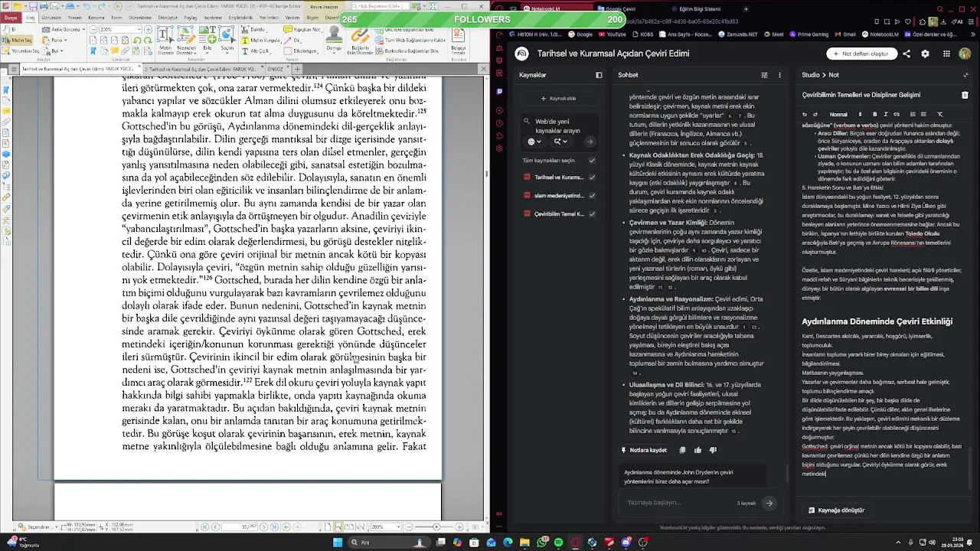Apply bold in the note editor
The height and width of the screenshot is (551, 980).
point(874,114)
